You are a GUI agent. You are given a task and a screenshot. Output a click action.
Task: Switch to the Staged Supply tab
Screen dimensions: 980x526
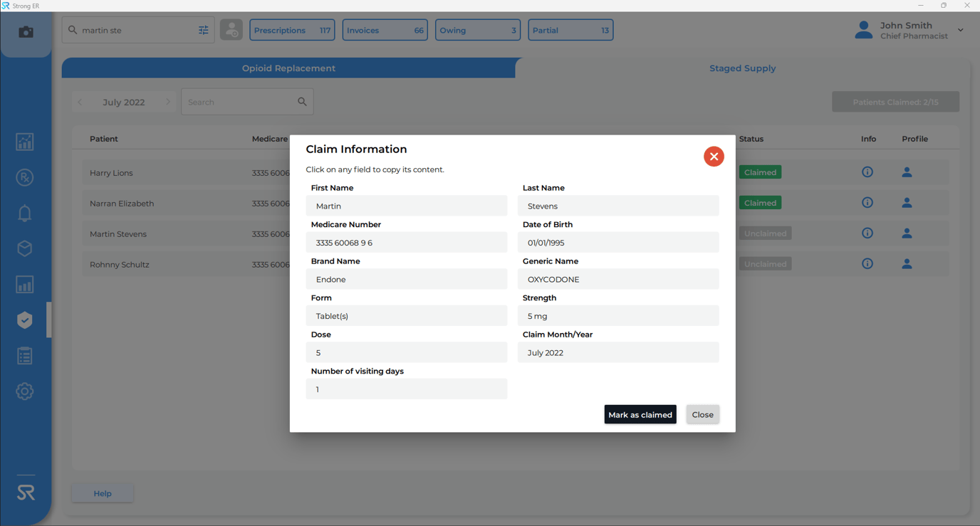click(742, 68)
